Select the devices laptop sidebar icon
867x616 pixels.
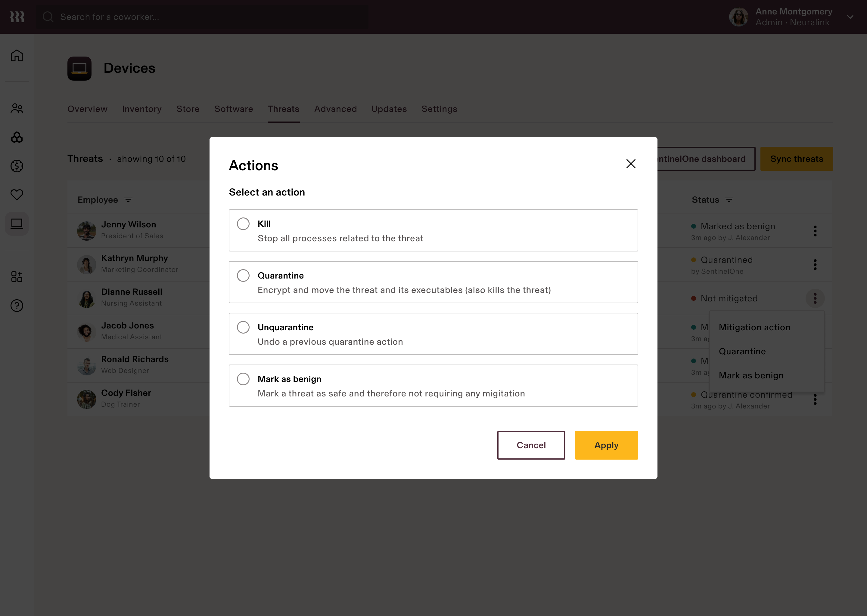coord(17,224)
